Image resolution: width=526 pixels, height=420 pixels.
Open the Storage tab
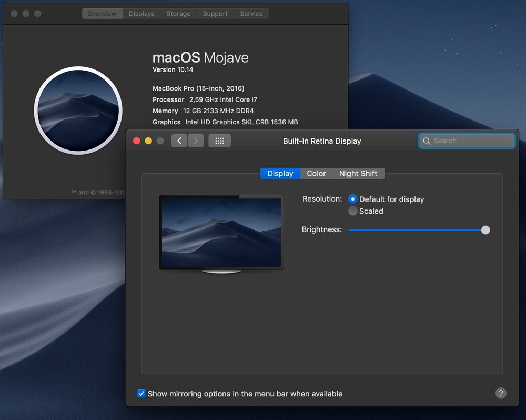(178, 14)
